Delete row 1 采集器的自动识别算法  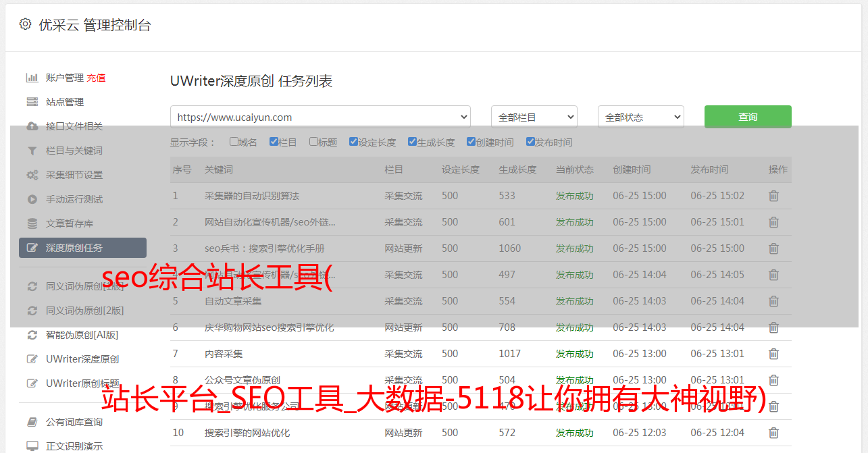tap(774, 196)
